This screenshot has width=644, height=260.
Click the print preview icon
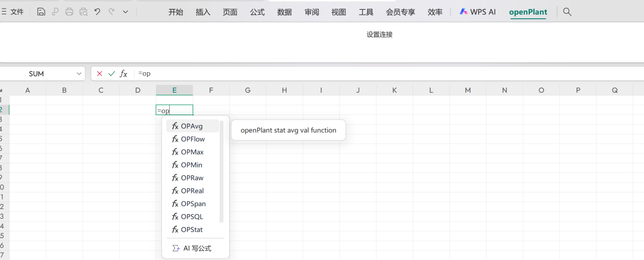point(84,12)
